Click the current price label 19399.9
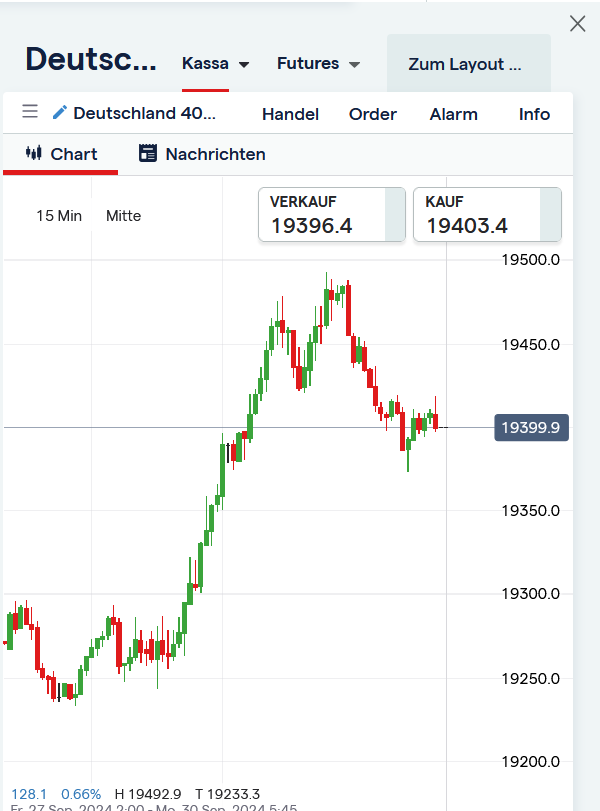The image size is (600, 811). pyautogui.click(x=531, y=427)
